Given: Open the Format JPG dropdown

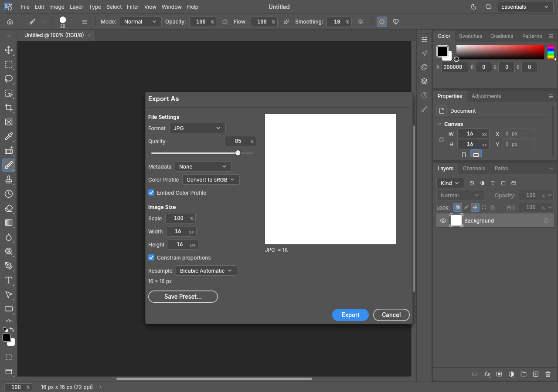Looking at the screenshot, I should click(x=197, y=128).
